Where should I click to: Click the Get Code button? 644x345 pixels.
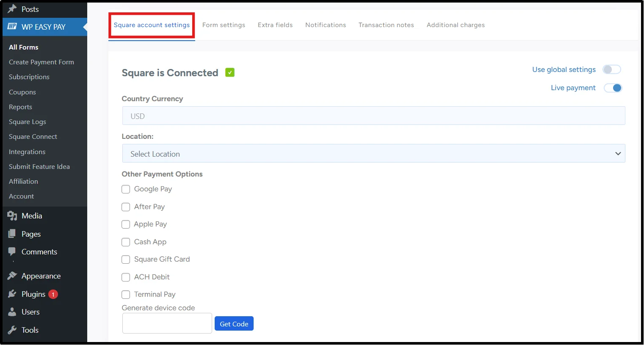point(234,324)
